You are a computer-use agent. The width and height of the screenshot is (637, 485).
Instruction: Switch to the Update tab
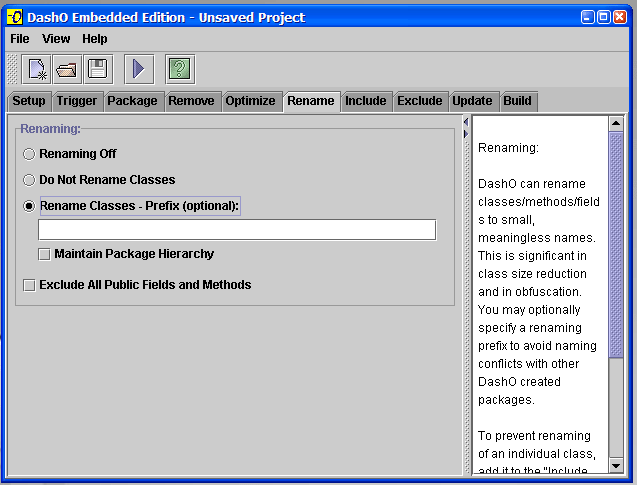(472, 101)
